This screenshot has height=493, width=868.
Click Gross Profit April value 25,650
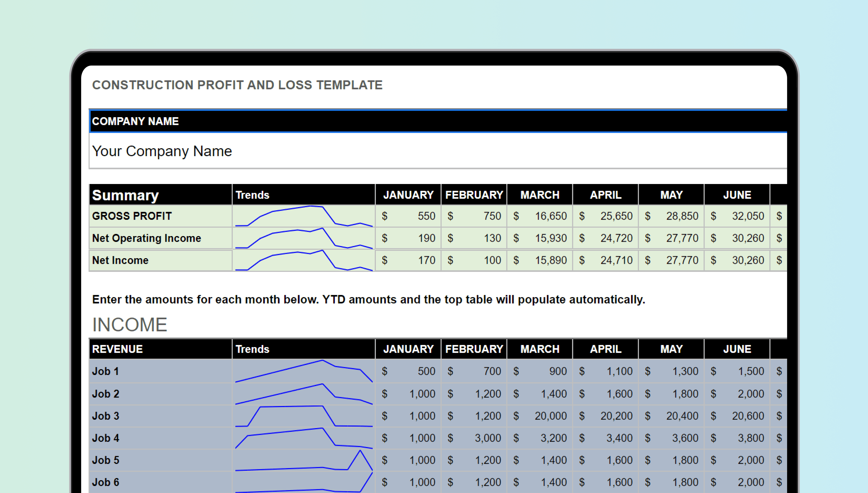pyautogui.click(x=605, y=216)
